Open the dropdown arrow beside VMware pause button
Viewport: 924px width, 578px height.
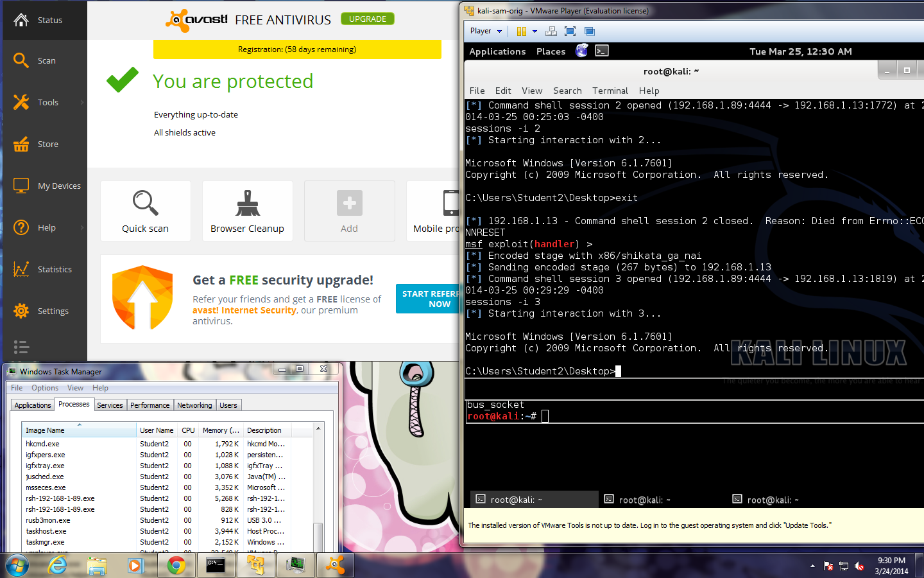pyautogui.click(x=535, y=31)
